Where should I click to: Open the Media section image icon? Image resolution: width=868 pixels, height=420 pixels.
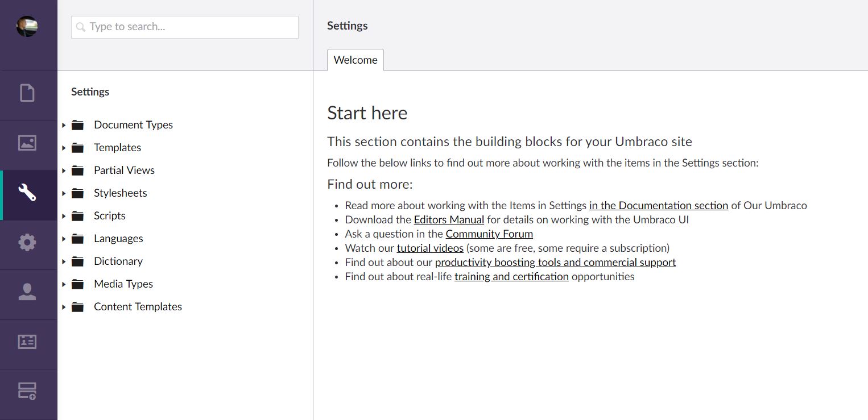pos(27,143)
